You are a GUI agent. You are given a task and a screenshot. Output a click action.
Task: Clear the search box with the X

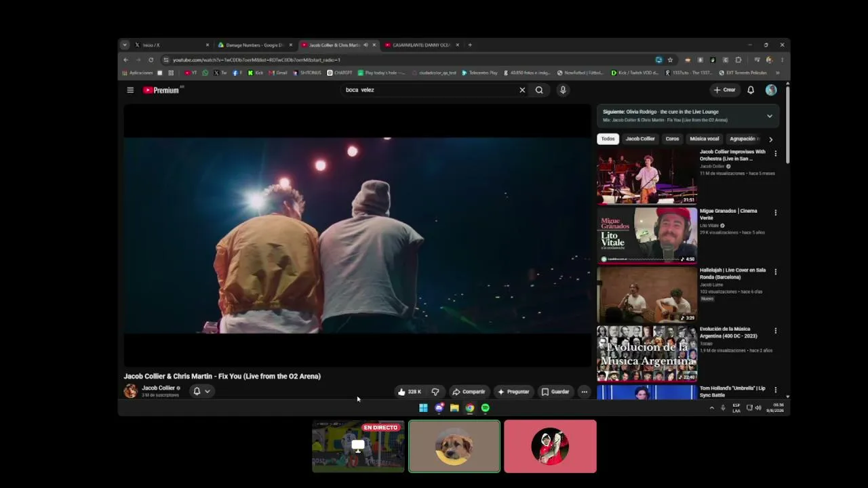tap(522, 90)
